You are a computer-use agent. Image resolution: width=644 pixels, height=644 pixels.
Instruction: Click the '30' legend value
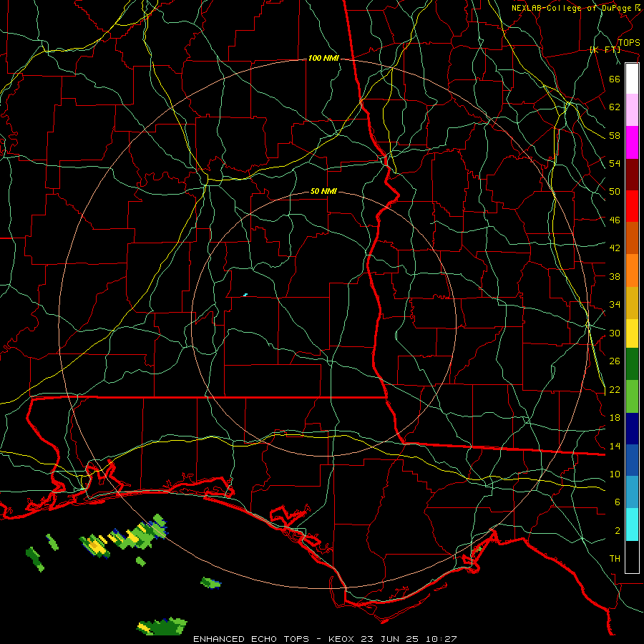(x=615, y=333)
